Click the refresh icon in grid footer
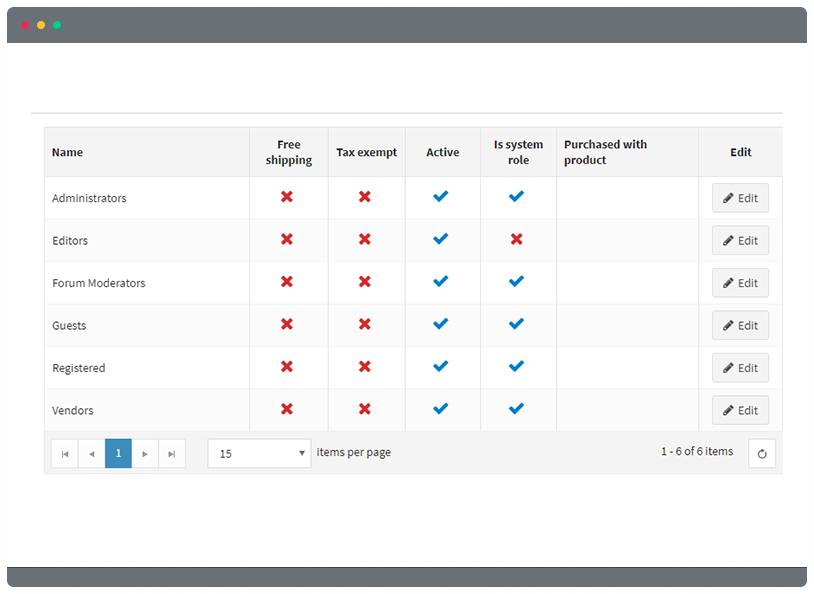The width and height of the screenshot is (814, 594). 762,453
